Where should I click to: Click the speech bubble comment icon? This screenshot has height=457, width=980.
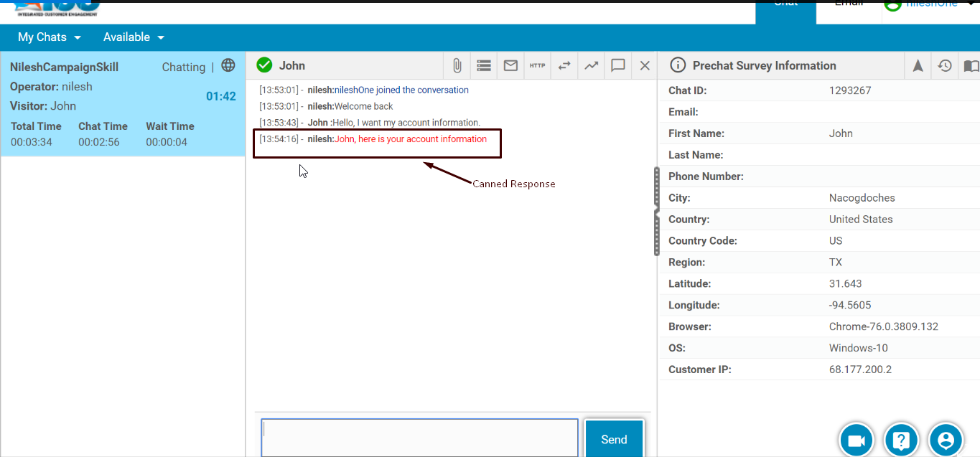coord(617,66)
